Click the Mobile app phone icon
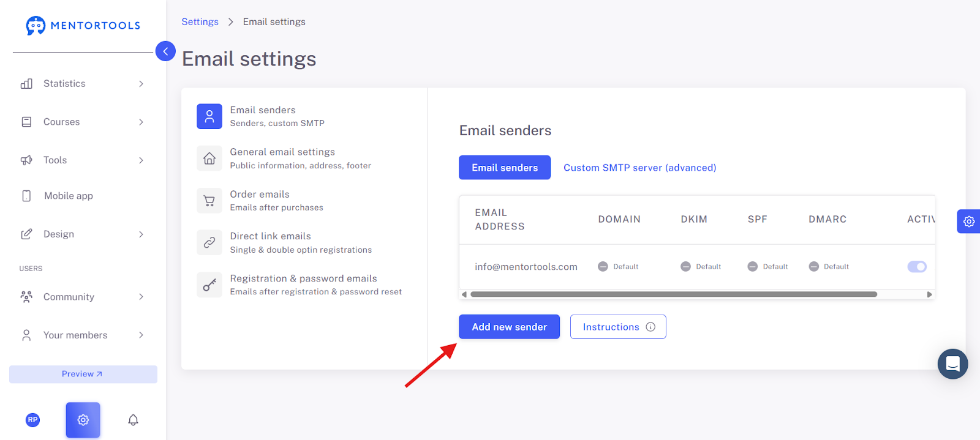Screen dimensions: 980x440 tap(26, 196)
